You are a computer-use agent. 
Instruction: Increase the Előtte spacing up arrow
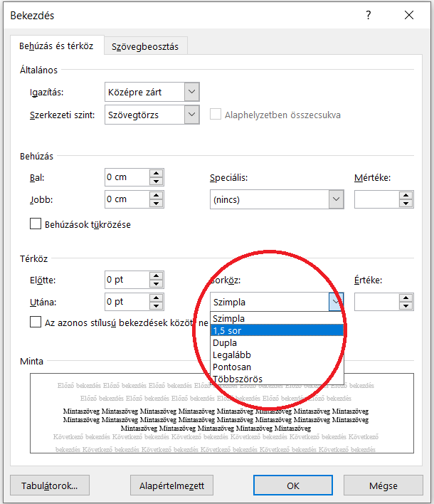point(156,275)
